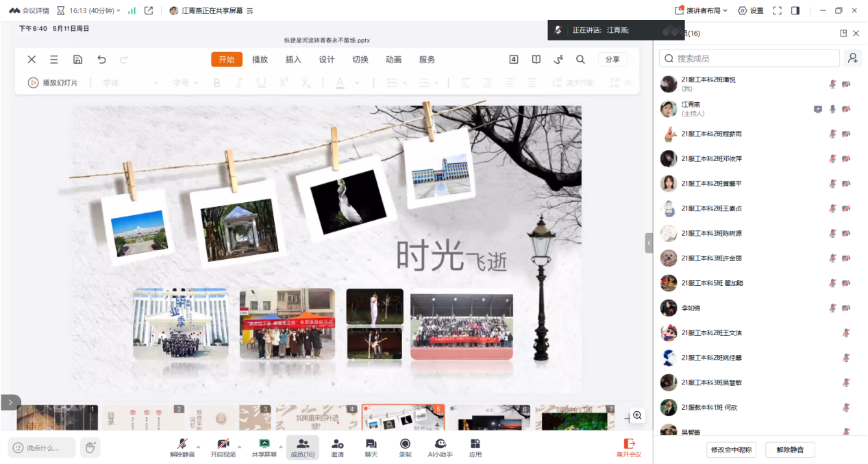Toggle the 成员(16) members panel
Image resolution: width=868 pixels, height=464 pixels.
(x=302, y=447)
